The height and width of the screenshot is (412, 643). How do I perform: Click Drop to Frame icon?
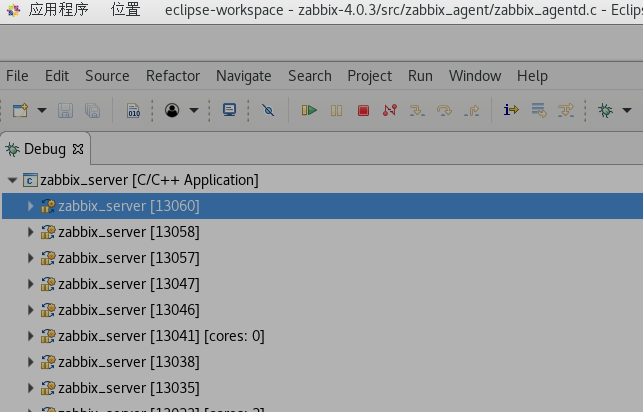coord(539,110)
